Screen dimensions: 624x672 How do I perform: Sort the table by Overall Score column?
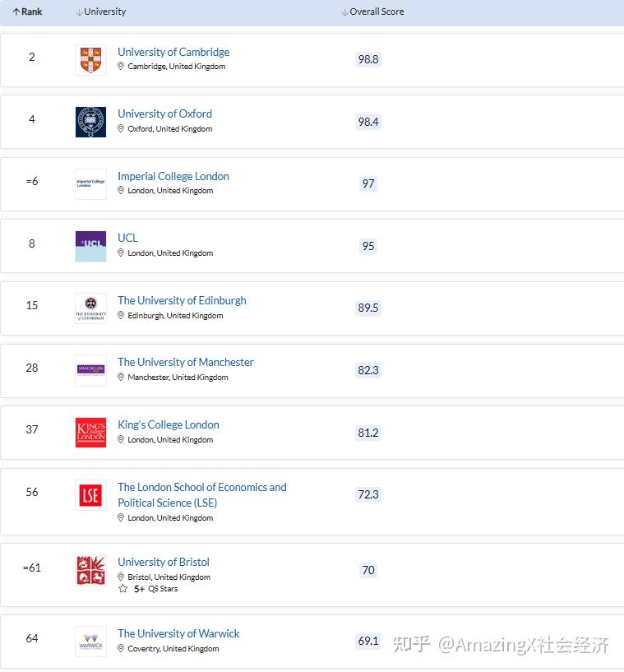pos(372,12)
